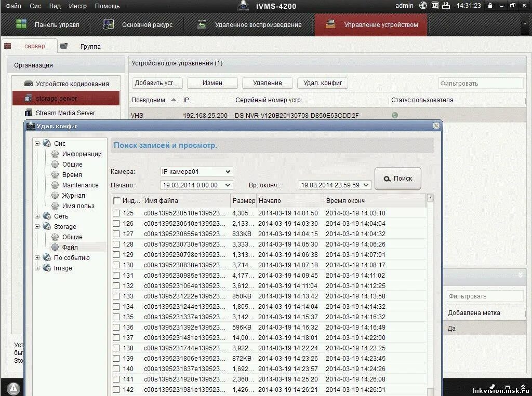Click the Измен button

[x=212, y=83]
